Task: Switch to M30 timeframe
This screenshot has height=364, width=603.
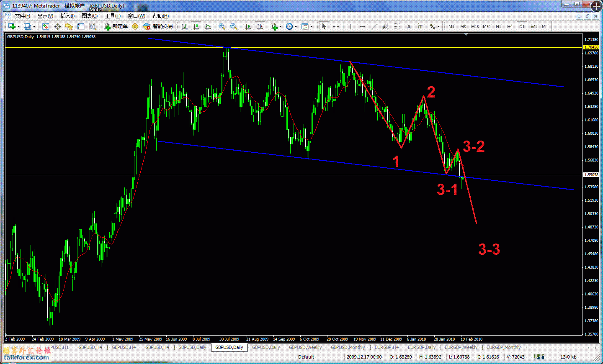Action: [487, 26]
